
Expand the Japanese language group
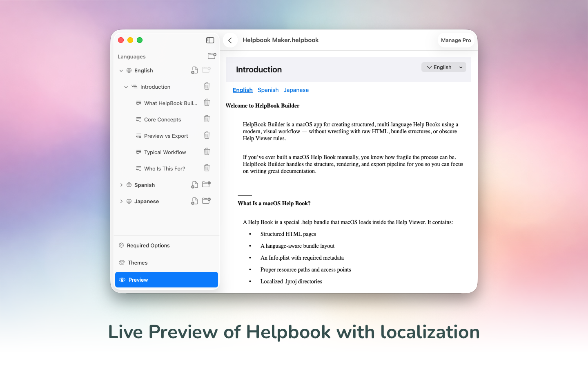pos(121,201)
